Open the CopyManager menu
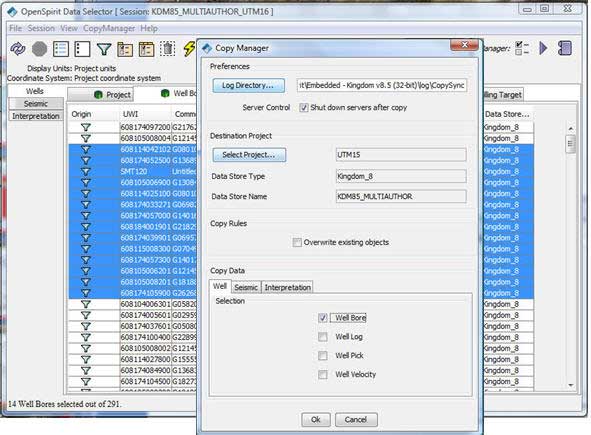 (109, 28)
